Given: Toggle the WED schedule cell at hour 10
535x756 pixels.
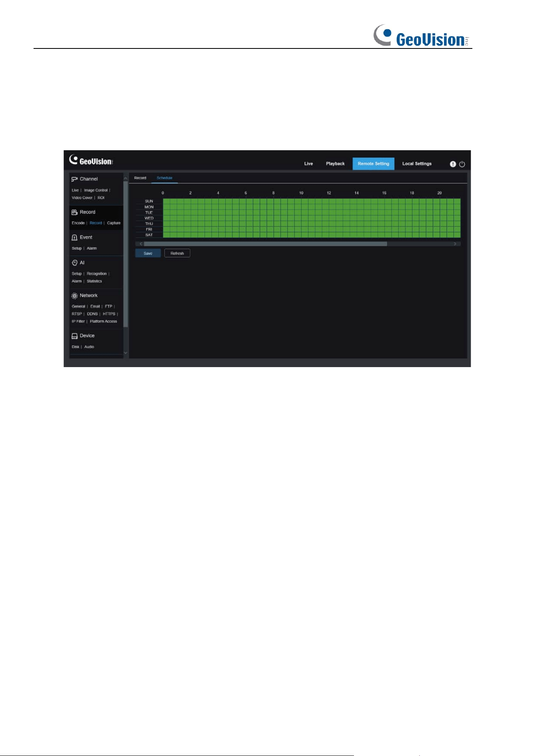Looking at the screenshot, I should pyautogui.click(x=305, y=218).
